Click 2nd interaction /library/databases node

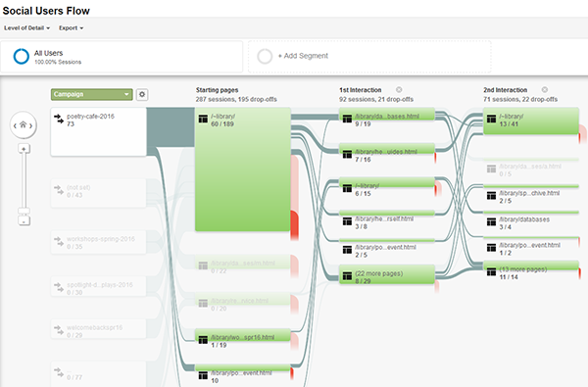click(x=531, y=213)
